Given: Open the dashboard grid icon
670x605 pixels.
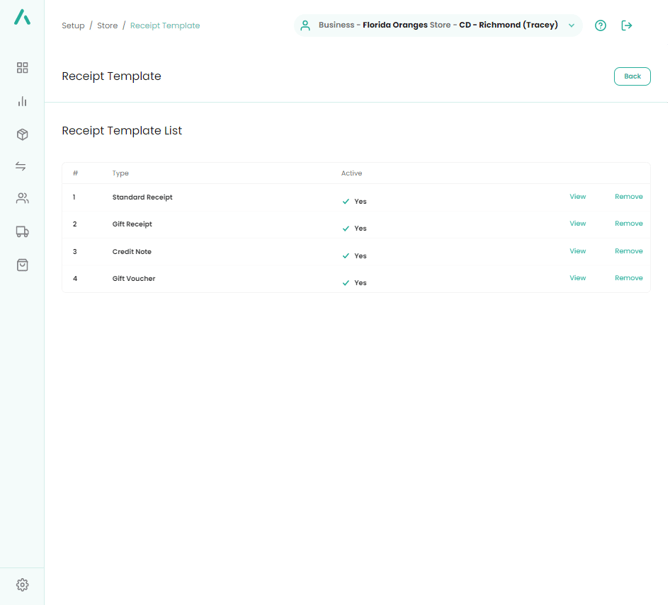Looking at the screenshot, I should (22, 68).
